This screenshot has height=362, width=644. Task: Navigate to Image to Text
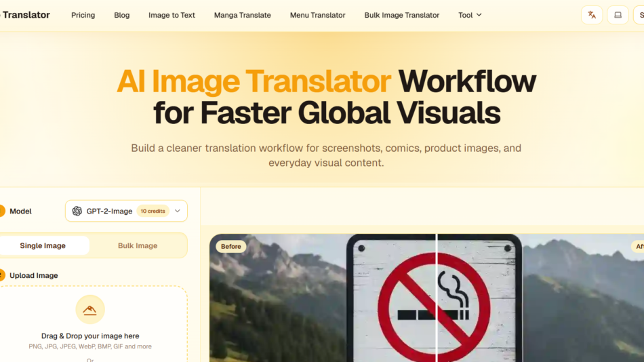coord(172,15)
